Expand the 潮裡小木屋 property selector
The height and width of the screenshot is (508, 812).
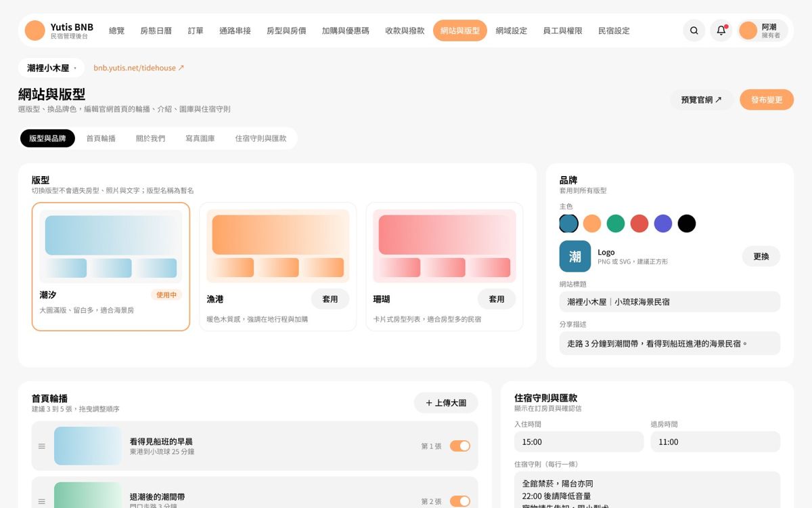tap(51, 68)
